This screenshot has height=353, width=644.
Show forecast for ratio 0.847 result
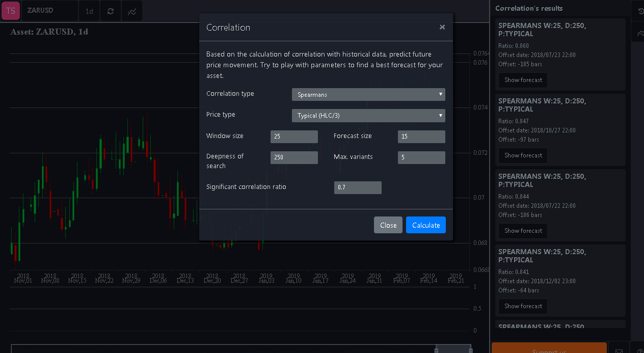click(x=523, y=155)
